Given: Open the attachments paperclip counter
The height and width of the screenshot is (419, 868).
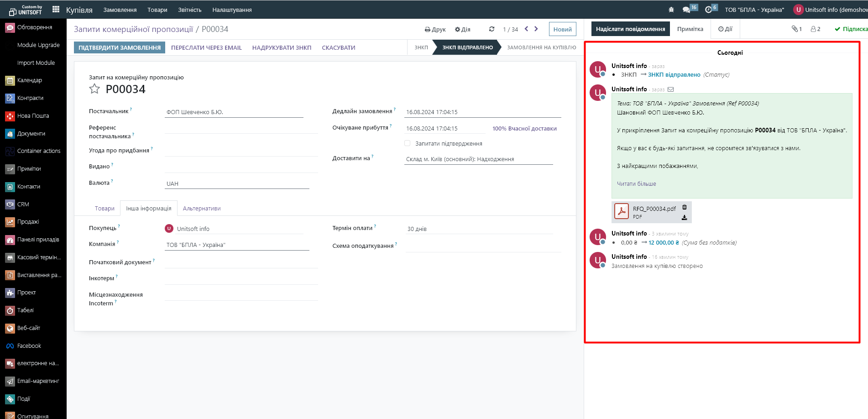Looking at the screenshot, I should click(x=796, y=29).
